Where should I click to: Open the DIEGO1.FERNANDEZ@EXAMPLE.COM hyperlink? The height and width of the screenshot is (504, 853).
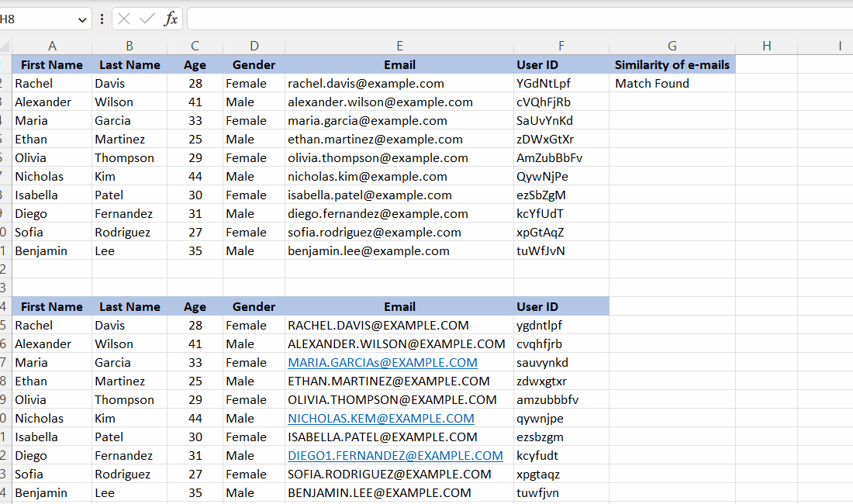395,455
